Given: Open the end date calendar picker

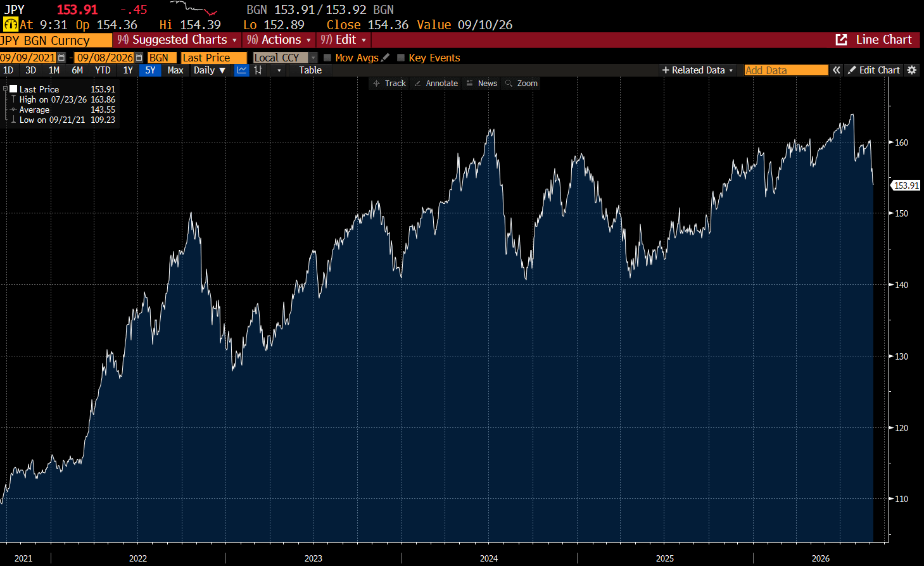Looking at the screenshot, I should pyautogui.click(x=139, y=58).
